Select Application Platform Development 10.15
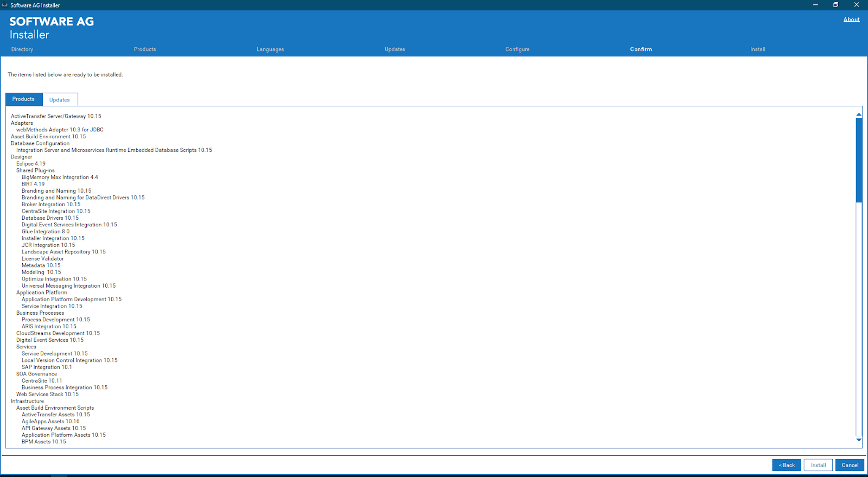This screenshot has width=868, height=477. pyautogui.click(x=72, y=300)
